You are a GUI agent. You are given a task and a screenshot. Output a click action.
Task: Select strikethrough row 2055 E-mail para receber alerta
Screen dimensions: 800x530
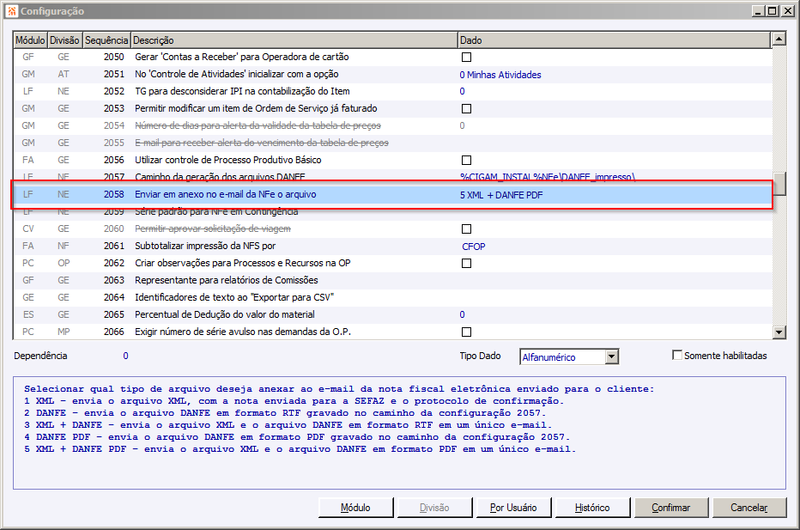(392, 143)
